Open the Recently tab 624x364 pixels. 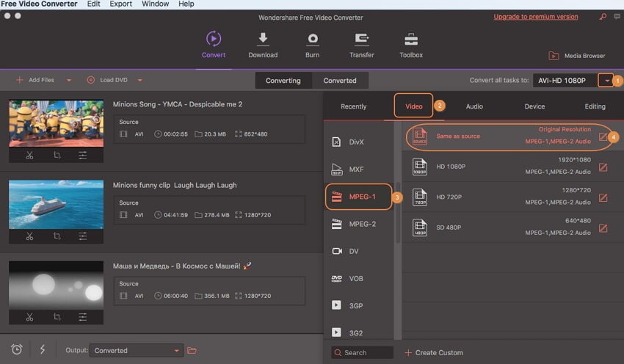[x=353, y=106]
